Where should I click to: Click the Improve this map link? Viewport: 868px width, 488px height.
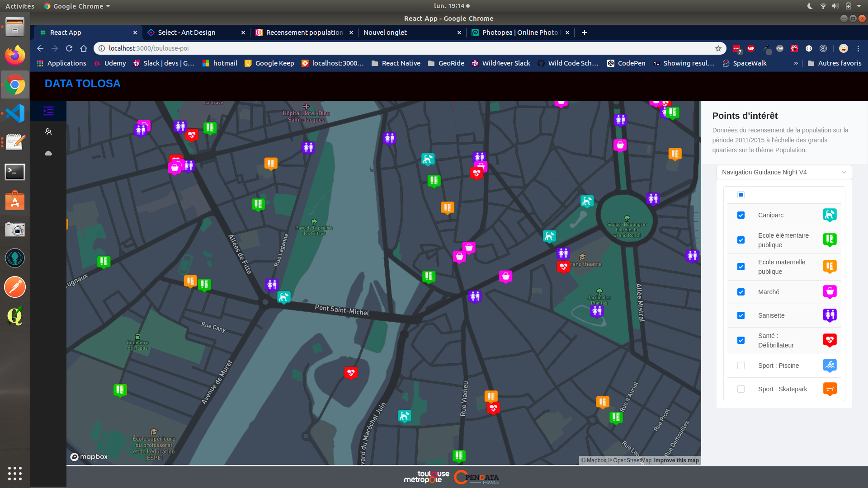[x=676, y=460]
